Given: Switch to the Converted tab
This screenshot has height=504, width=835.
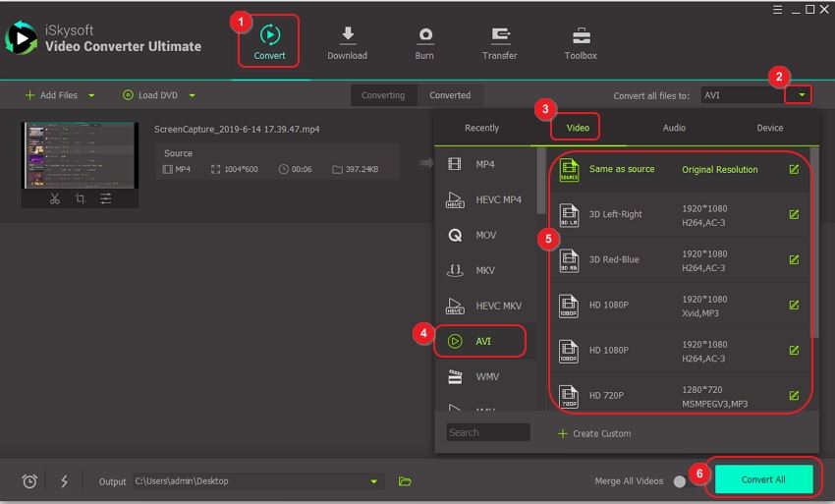Looking at the screenshot, I should click(450, 95).
